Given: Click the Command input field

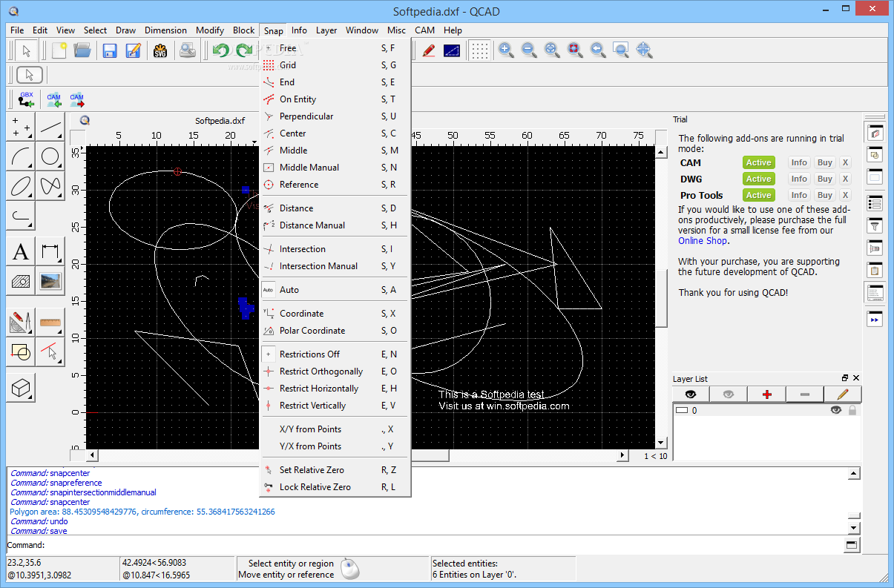Looking at the screenshot, I should [x=444, y=546].
